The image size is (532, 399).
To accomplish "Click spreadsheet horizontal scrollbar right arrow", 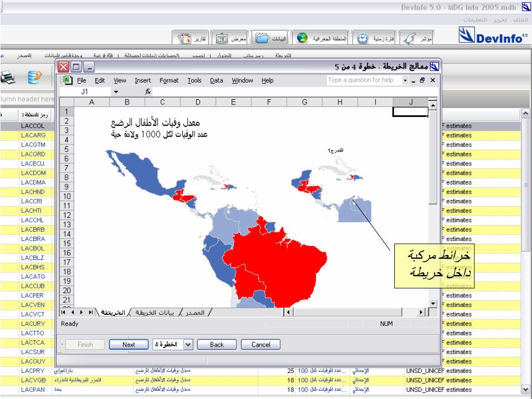I will point(421,312).
